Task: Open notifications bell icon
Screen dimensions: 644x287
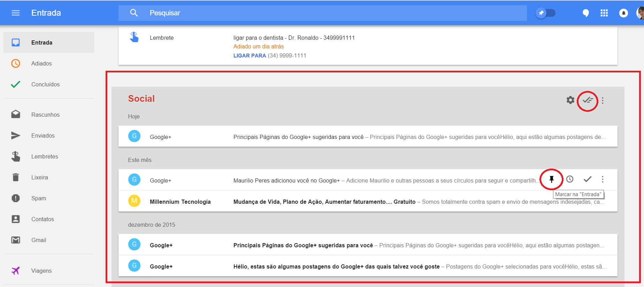Action: point(623,13)
